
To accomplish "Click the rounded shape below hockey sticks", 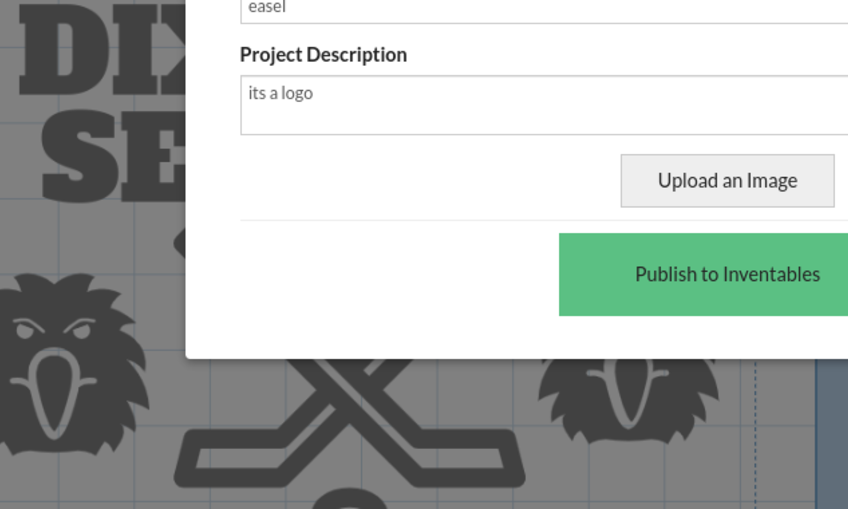I will (x=345, y=500).
